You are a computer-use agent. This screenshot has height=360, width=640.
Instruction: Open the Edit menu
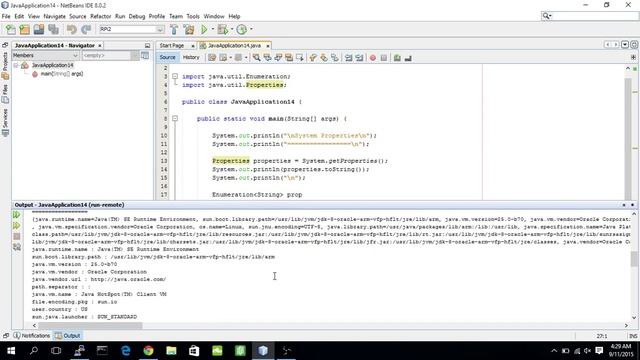click(19, 16)
